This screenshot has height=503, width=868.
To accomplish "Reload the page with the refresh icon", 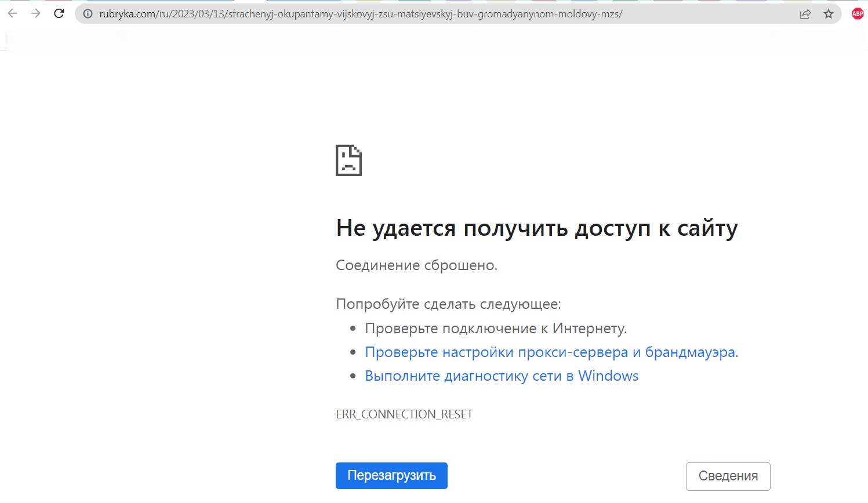I will point(59,13).
